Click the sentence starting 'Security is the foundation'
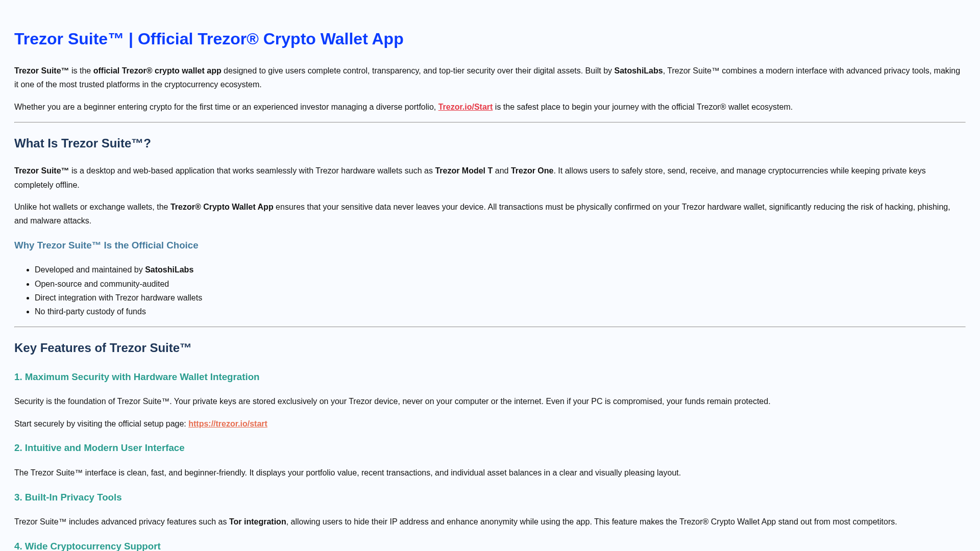 coord(392,402)
